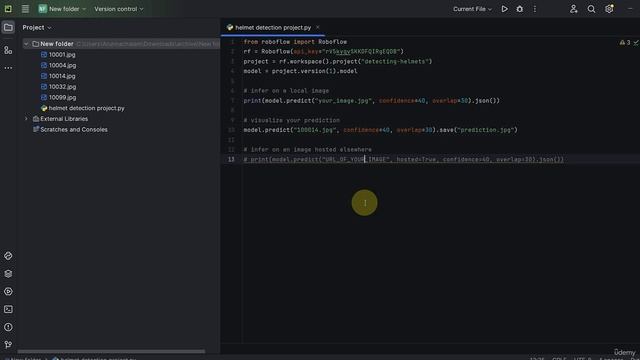Open Code With Me user icon
This screenshot has height=360, width=640.
point(573,9)
